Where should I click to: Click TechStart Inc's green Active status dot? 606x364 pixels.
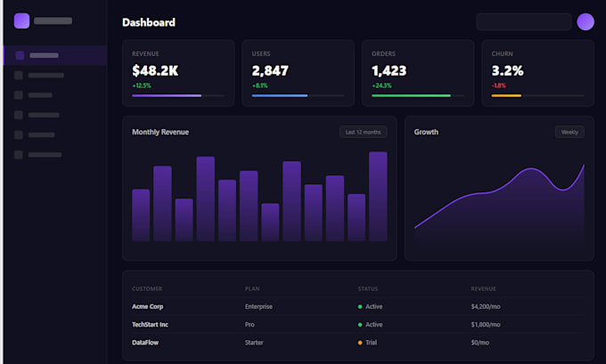(360, 325)
